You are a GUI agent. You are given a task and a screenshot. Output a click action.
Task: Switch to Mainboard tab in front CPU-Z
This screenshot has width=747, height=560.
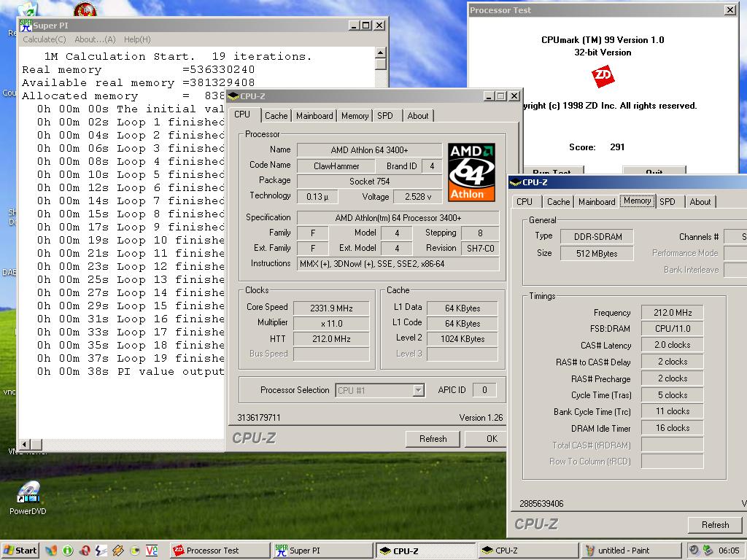click(314, 116)
